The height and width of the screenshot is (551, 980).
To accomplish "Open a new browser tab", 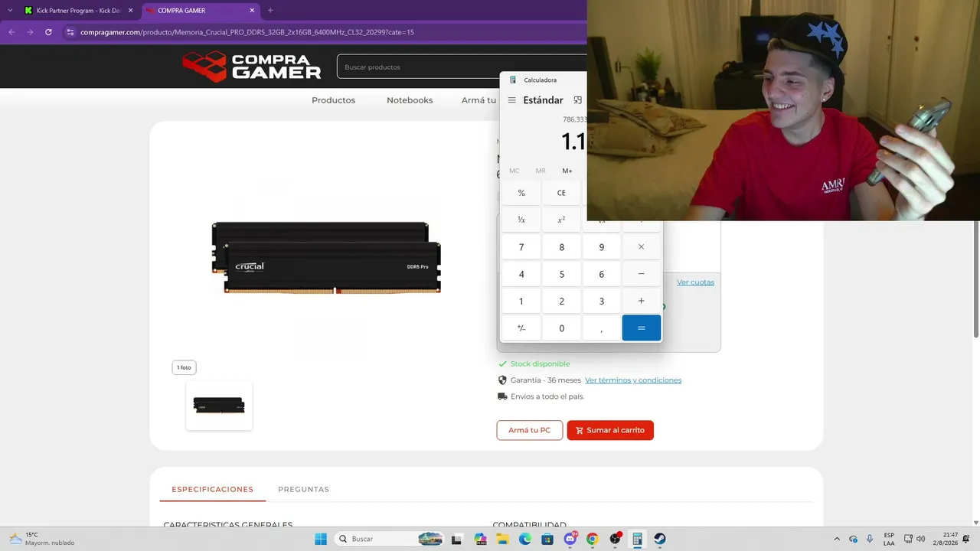I will pos(270,11).
